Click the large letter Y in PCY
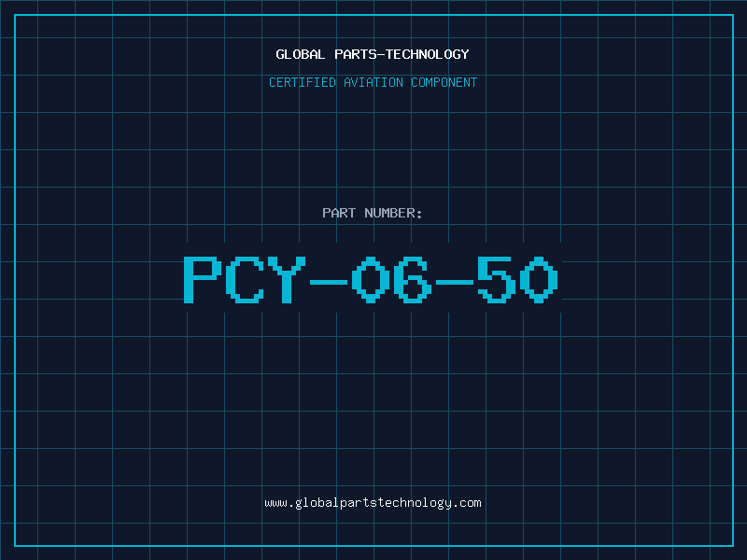747x560 pixels. click(x=287, y=279)
